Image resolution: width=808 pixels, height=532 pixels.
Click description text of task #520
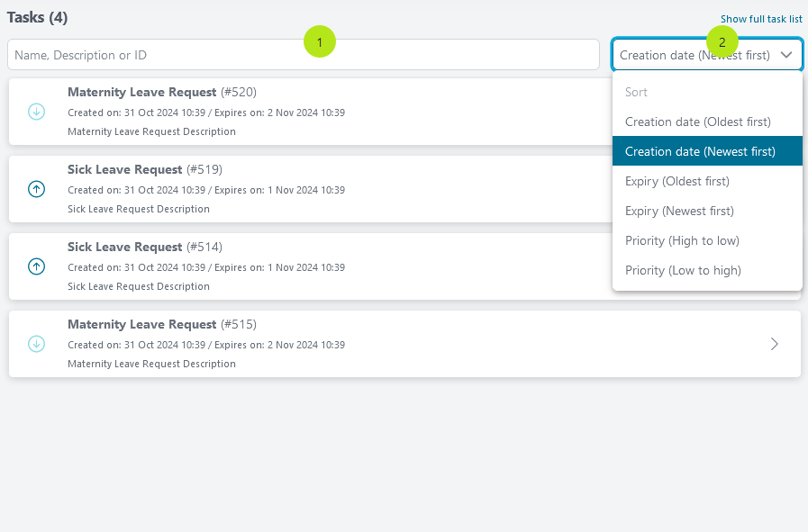coord(151,131)
